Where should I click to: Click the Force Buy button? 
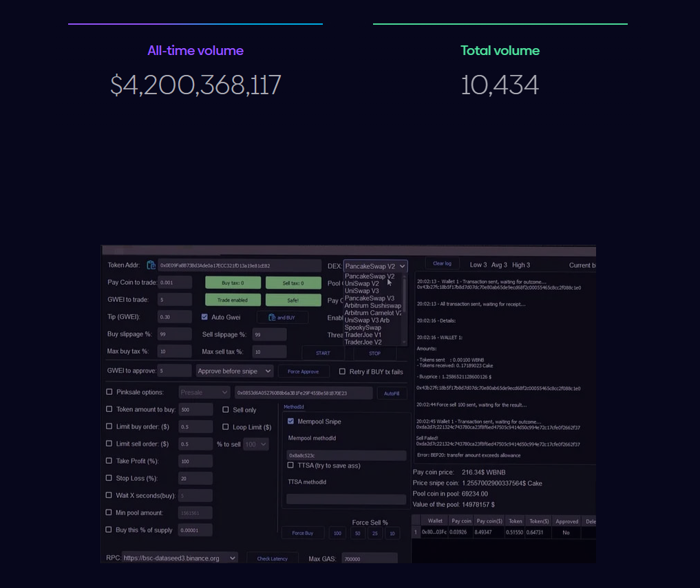pyautogui.click(x=303, y=533)
